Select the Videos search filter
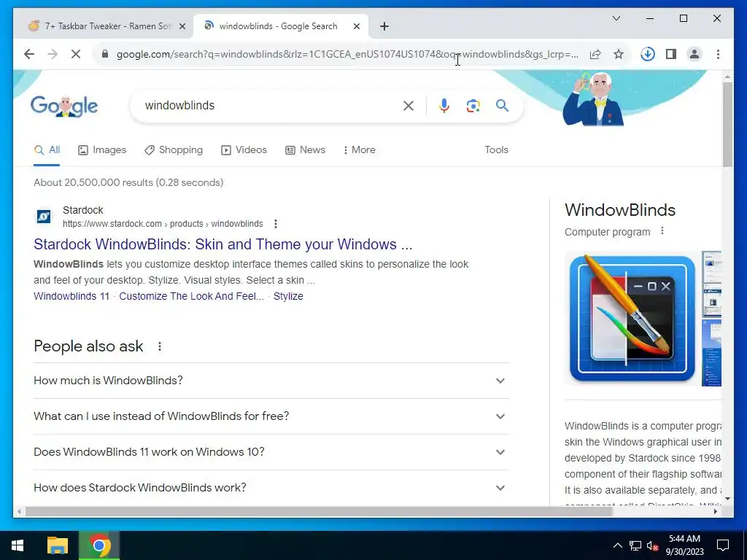This screenshot has width=747, height=560. tap(244, 150)
